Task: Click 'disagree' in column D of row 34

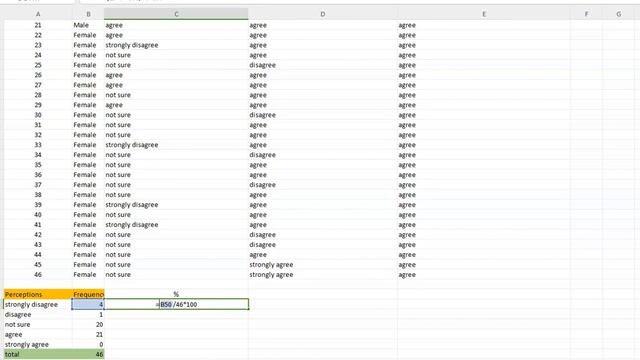Action: (x=263, y=155)
